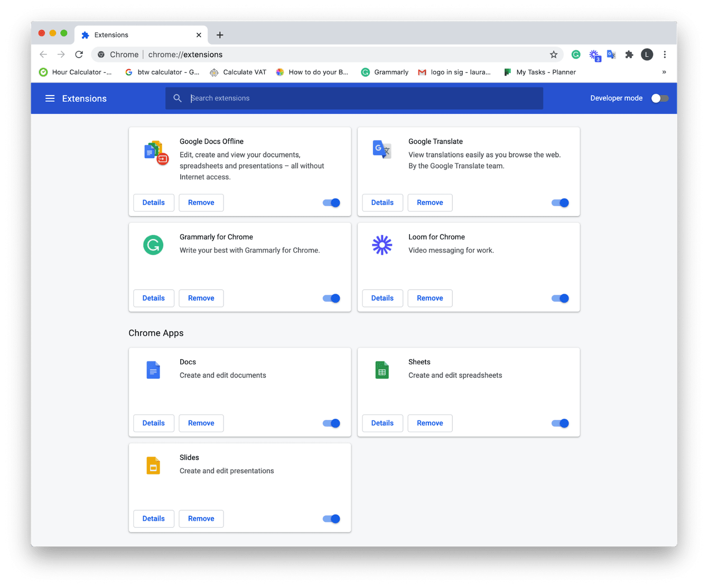Disable the Docs app

coord(331,423)
